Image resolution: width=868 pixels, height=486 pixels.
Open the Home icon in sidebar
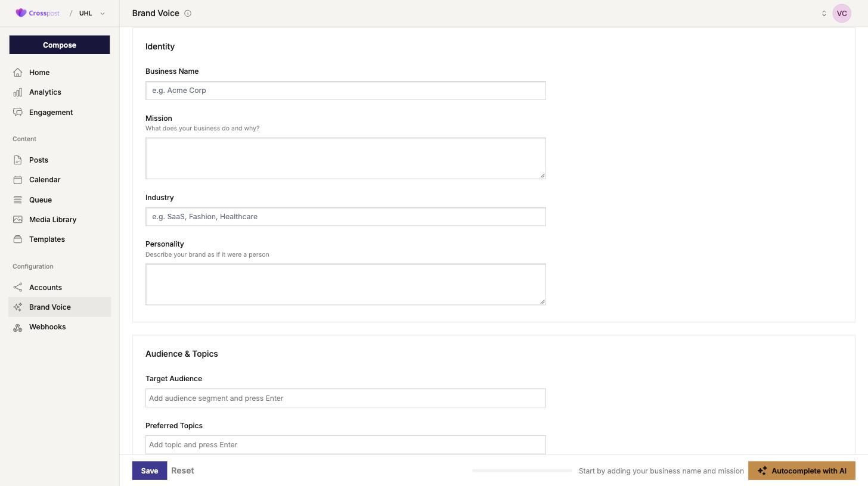[x=18, y=73]
